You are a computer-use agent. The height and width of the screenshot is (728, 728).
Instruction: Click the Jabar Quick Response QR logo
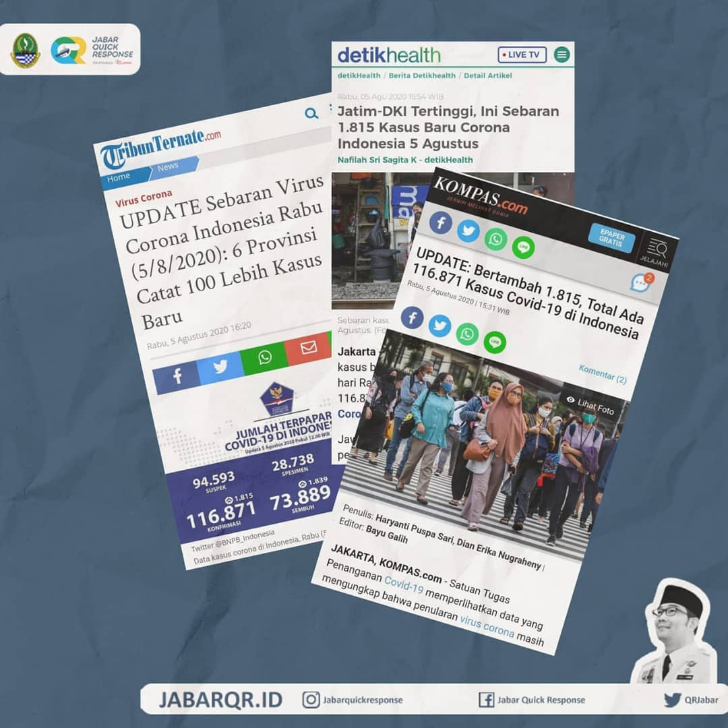68,50
